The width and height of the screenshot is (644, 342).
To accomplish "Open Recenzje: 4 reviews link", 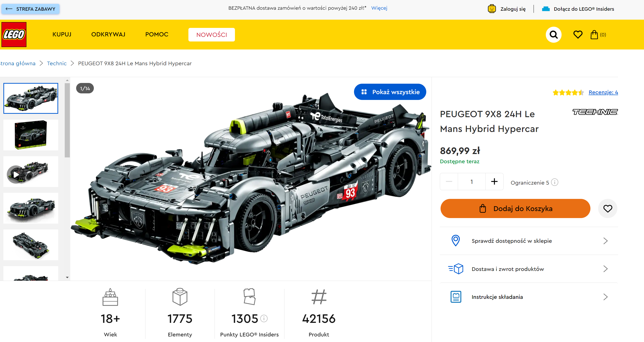I will click(x=603, y=92).
